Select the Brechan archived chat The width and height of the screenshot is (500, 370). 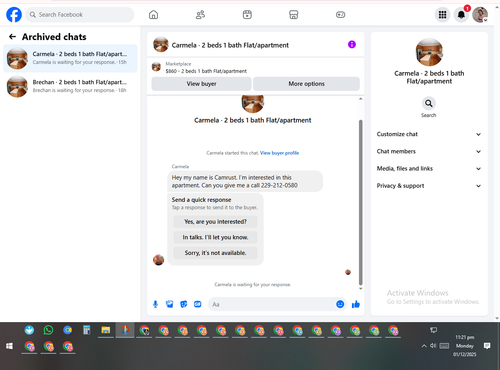(x=70, y=86)
